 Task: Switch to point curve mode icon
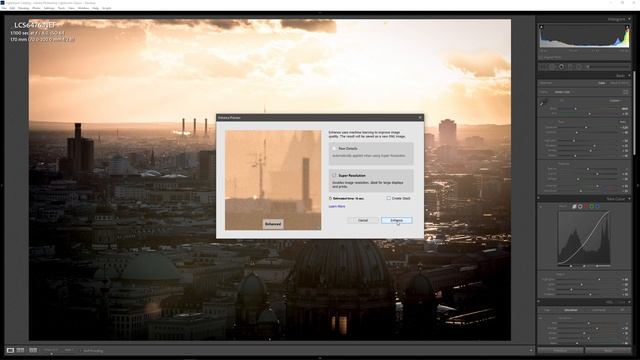coord(580,207)
